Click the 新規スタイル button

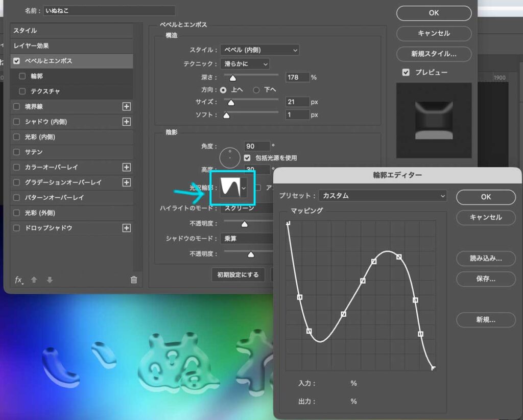click(434, 54)
